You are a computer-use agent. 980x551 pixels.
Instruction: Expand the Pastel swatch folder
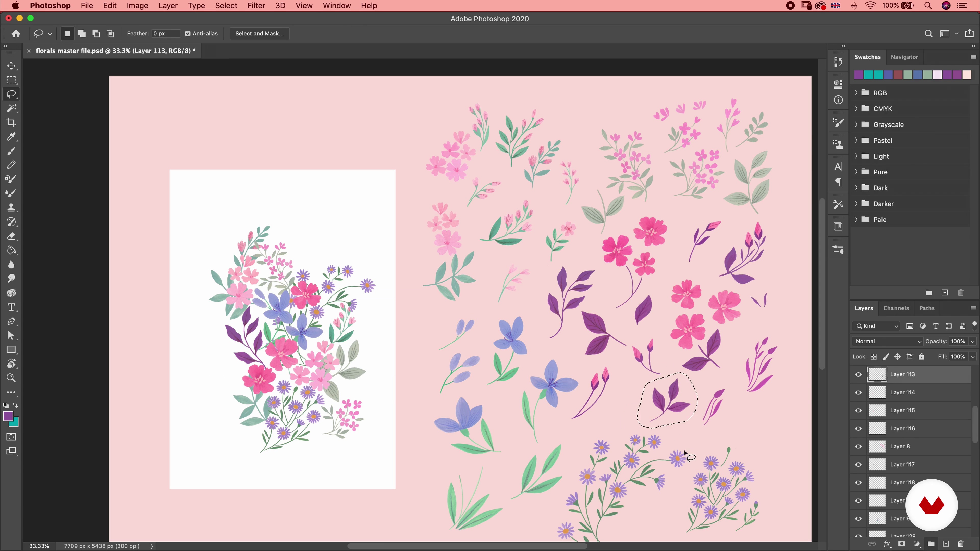(x=856, y=140)
